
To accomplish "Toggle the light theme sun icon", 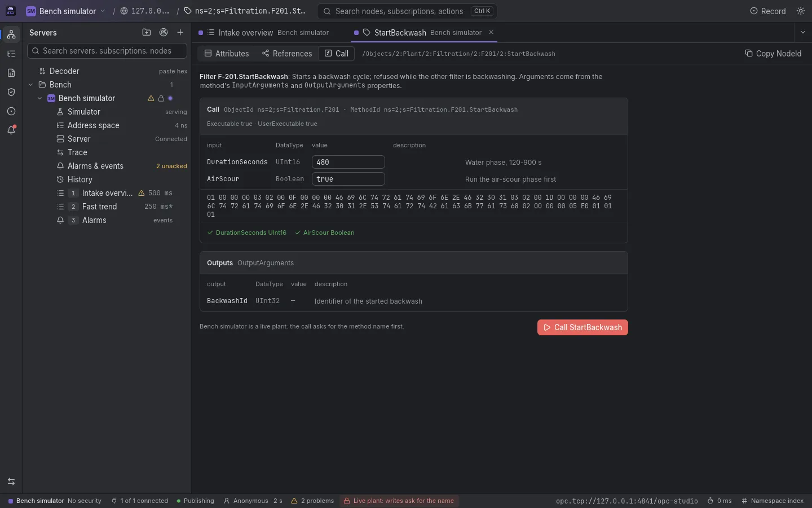I will (801, 11).
